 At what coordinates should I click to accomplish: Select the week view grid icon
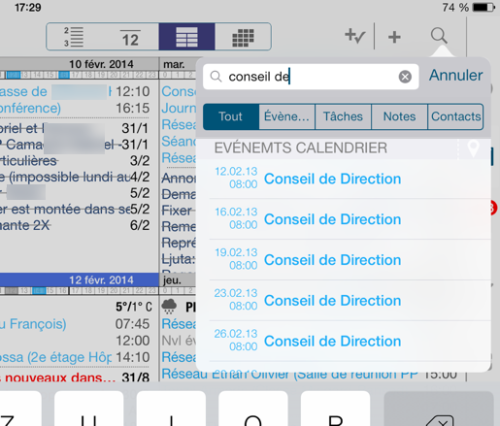pyautogui.click(x=187, y=37)
